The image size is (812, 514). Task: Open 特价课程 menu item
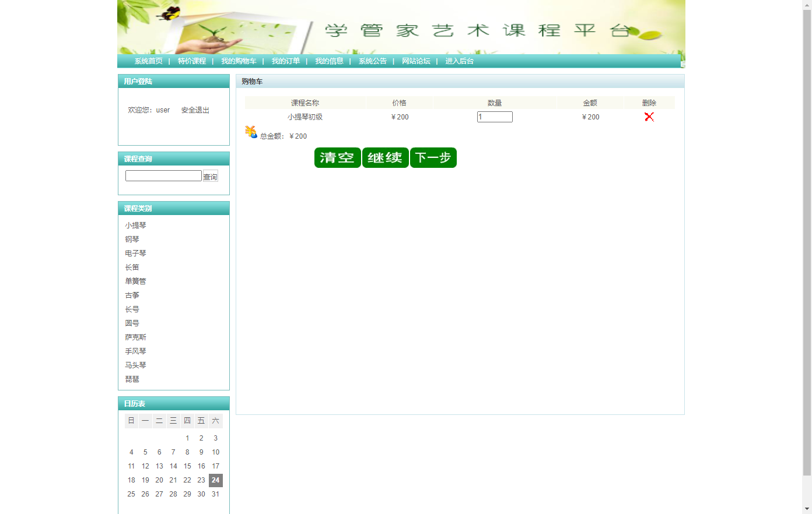coord(192,61)
